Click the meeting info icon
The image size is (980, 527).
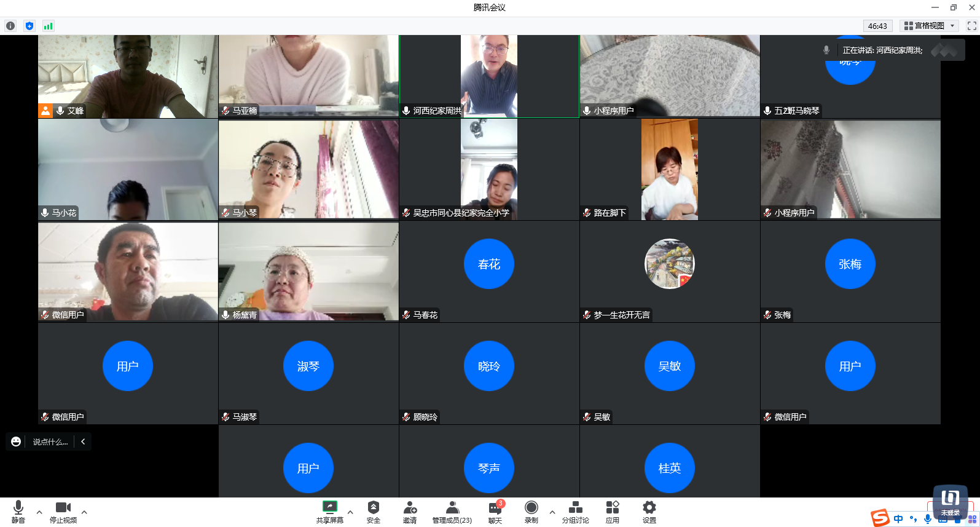[10, 26]
